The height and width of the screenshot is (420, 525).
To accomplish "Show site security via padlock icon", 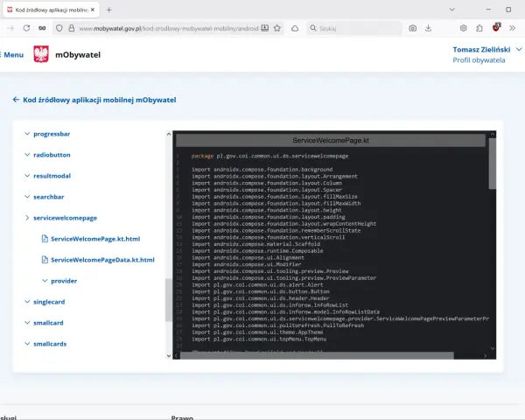I will (72, 28).
